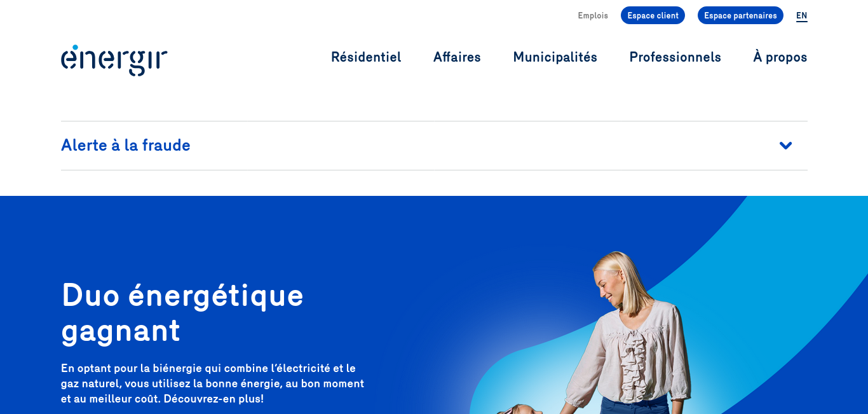Switch the site language to EN

[x=802, y=16]
